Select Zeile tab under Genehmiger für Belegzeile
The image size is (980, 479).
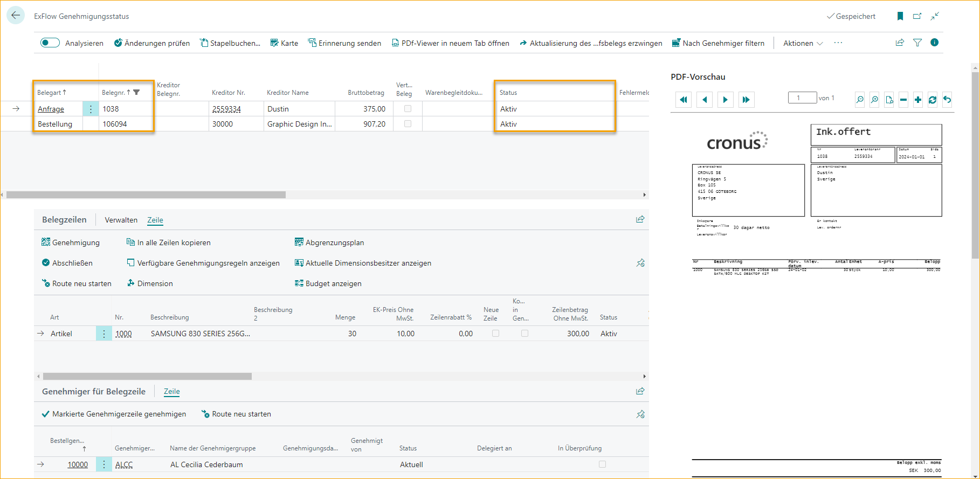171,392
